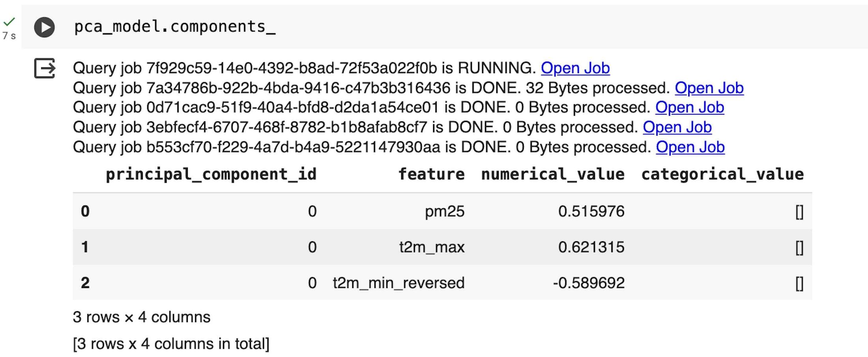The width and height of the screenshot is (868, 357).
Task: Run the pca_model.components_ cell
Action: click(x=44, y=27)
